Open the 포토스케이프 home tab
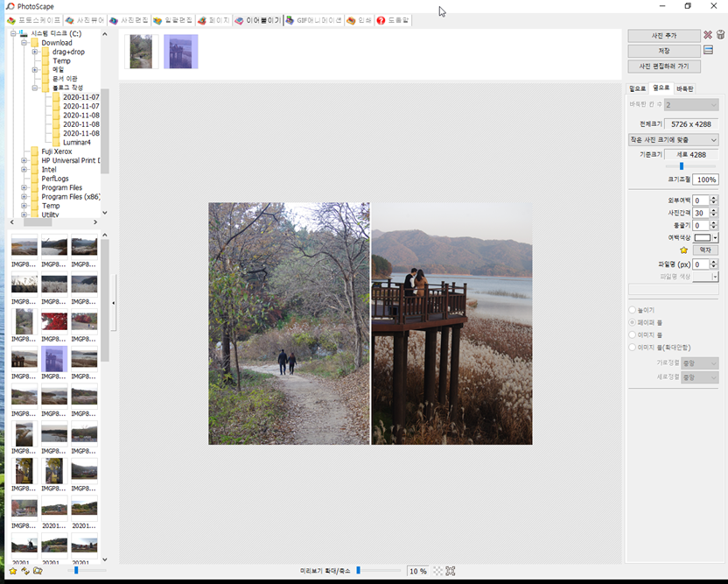The width and height of the screenshot is (728, 584). coord(34,20)
